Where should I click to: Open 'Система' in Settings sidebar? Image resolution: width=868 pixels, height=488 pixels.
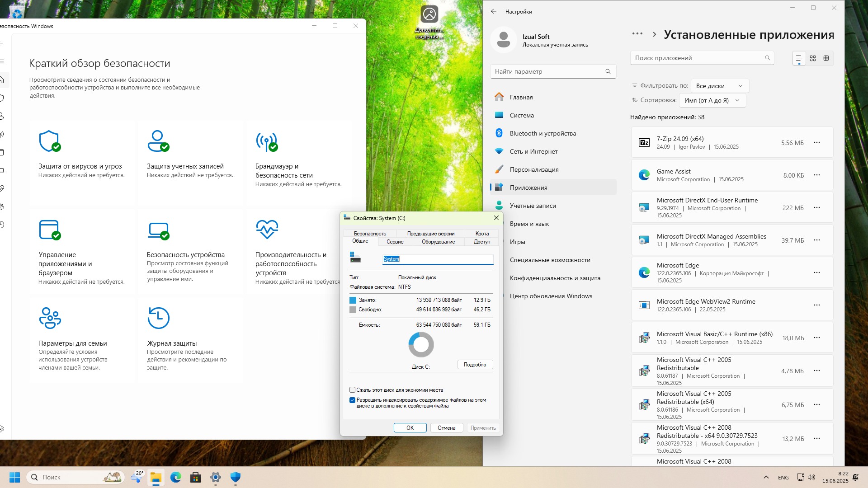click(553, 115)
